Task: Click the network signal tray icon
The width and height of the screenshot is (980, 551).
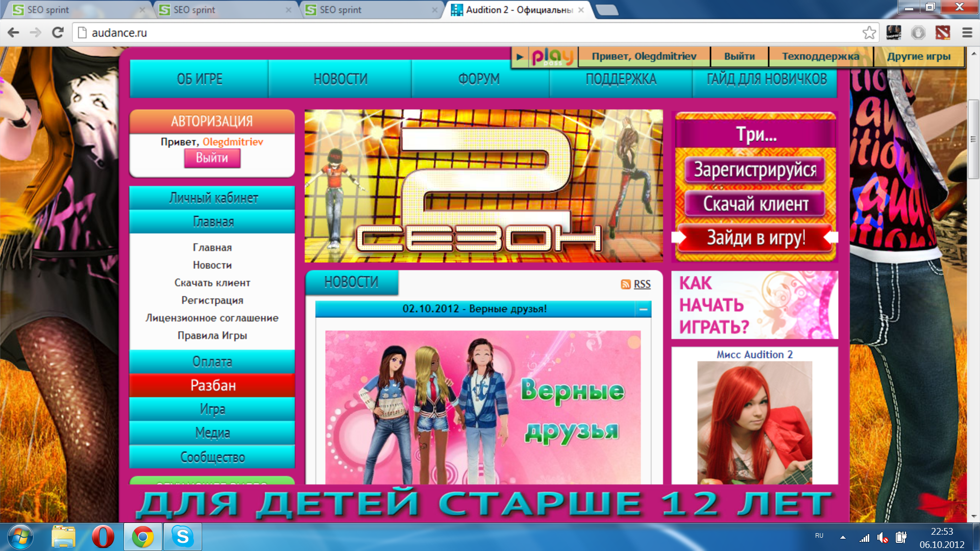Action: [864, 537]
